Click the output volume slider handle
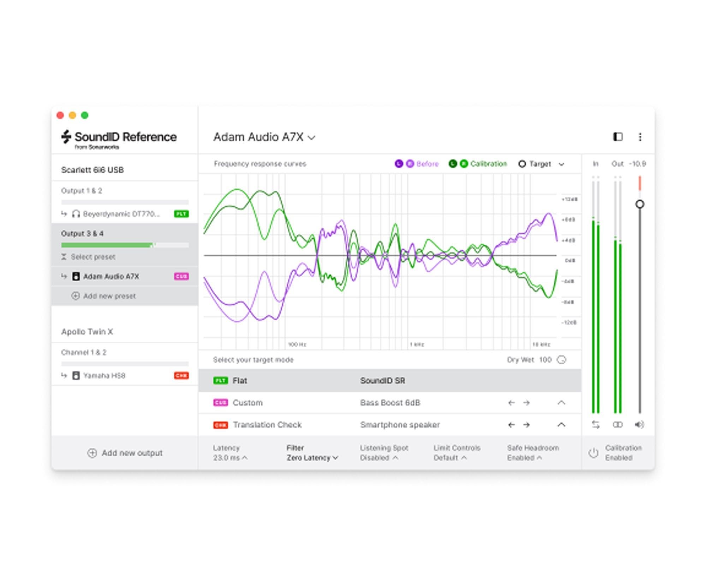 640,204
